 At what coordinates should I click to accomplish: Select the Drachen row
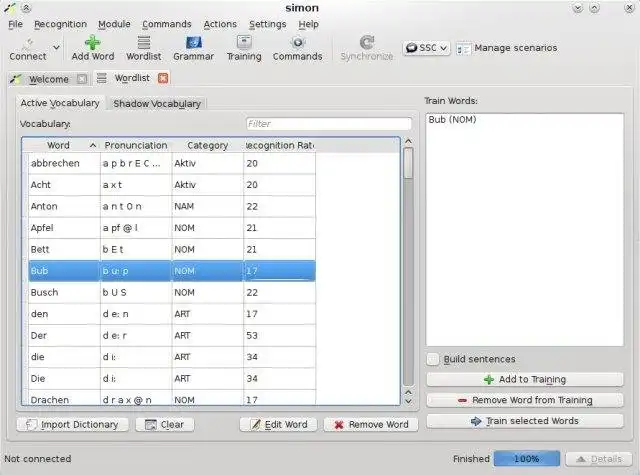[172, 399]
